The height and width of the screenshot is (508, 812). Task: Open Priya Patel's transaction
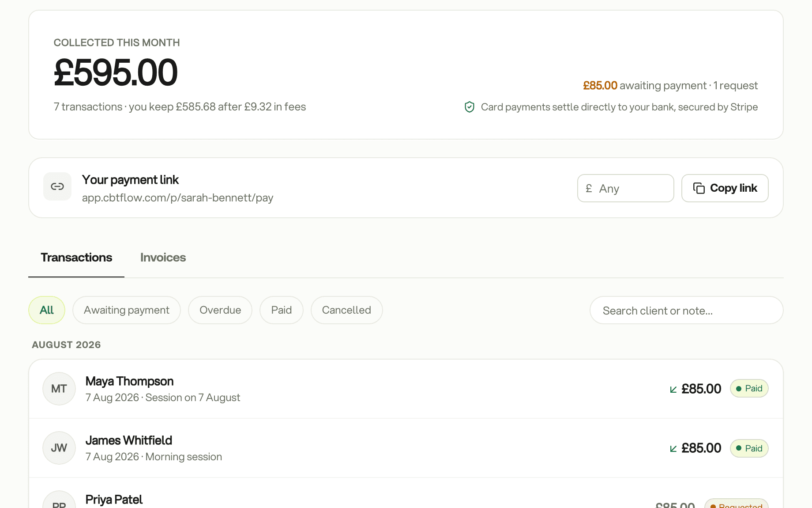[x=406, y=493]
